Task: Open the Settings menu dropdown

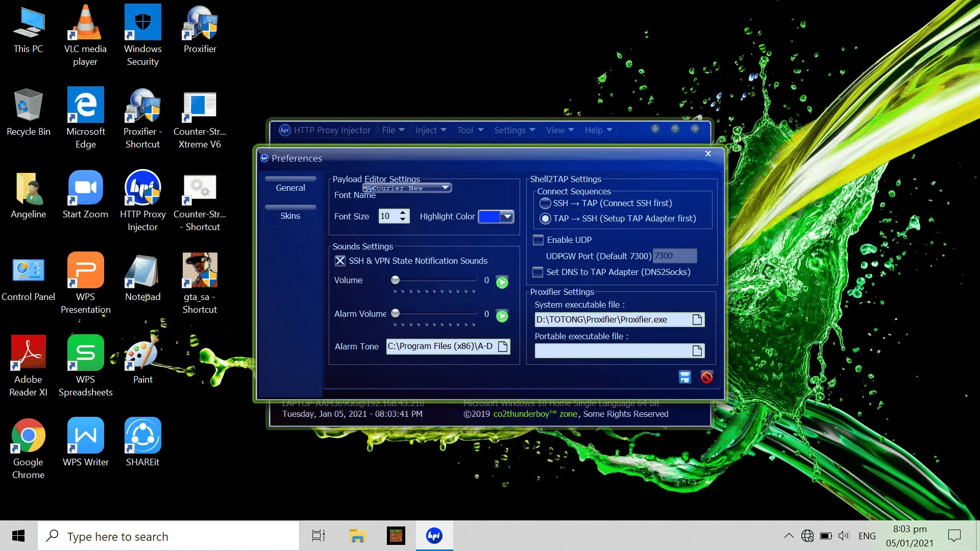Action: point(514,130)
